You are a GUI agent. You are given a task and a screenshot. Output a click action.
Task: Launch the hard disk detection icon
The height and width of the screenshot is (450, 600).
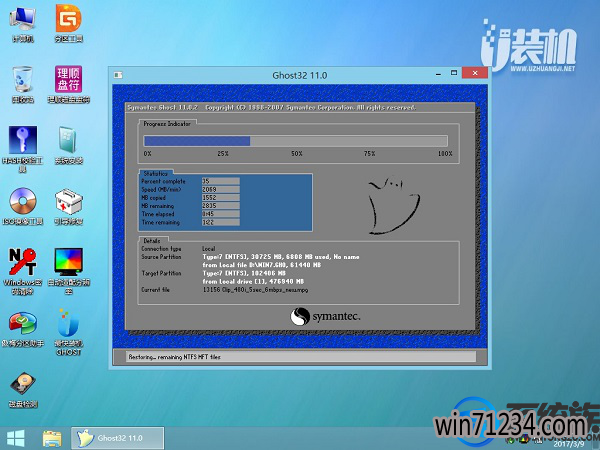click(22, 386)
